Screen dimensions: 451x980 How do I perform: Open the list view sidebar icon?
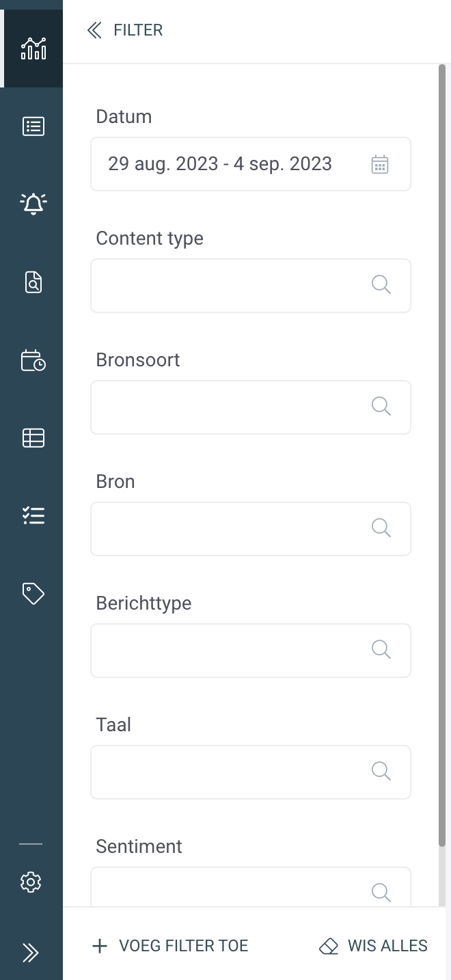tap(33, 126)
